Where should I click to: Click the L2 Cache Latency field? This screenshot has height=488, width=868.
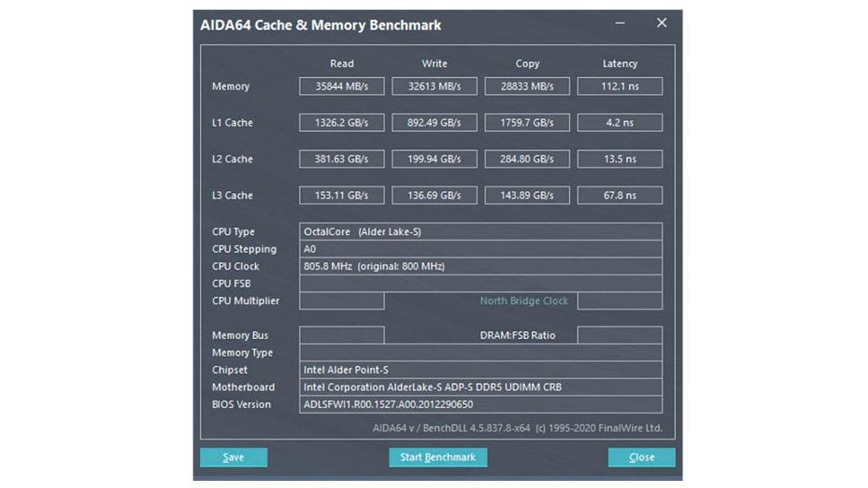[619, 159]
